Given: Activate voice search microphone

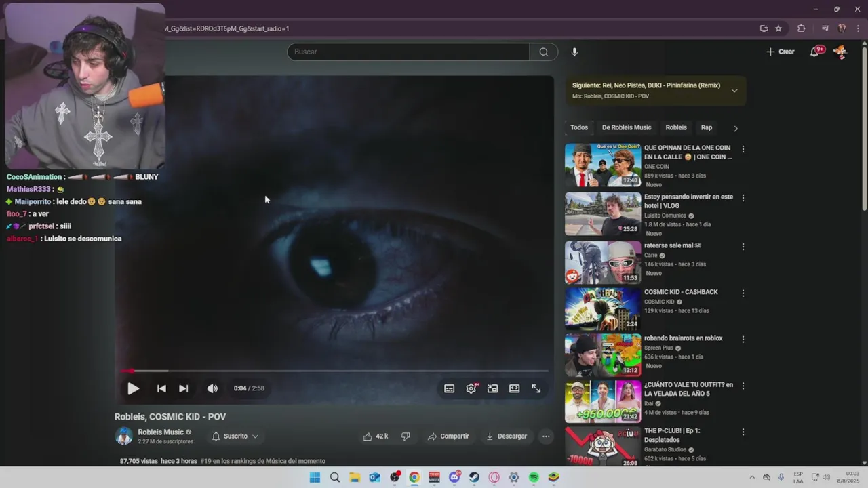Looking at the screenshot, I should click(574, 52).
